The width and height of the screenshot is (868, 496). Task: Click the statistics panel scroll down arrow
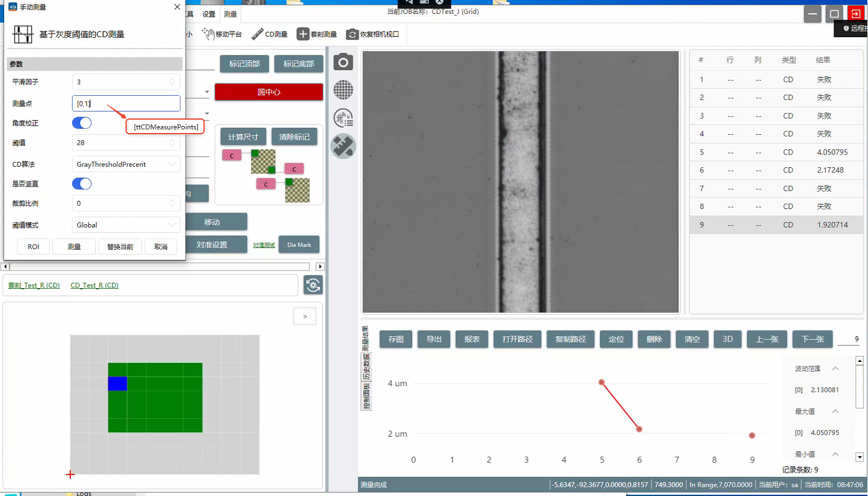pos(859,457)
